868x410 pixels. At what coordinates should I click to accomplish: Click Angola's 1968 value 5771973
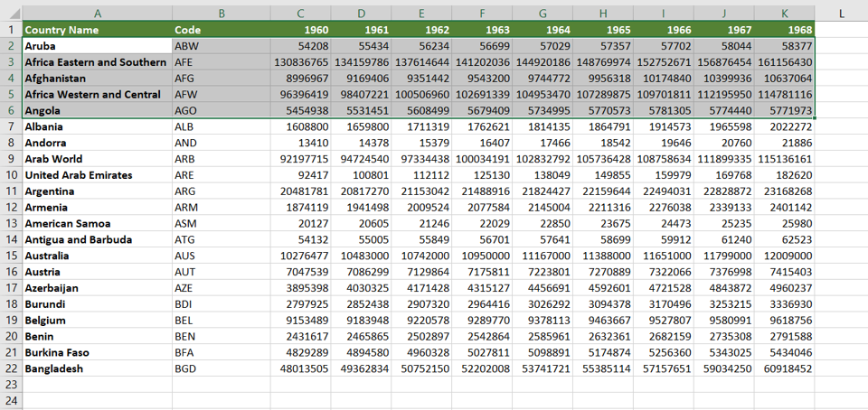tap(785, 110)
